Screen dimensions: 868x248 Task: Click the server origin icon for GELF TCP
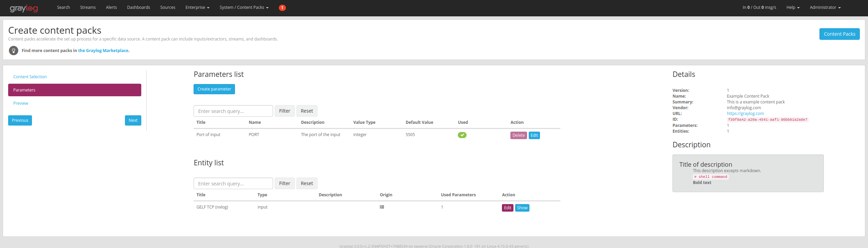382,207
